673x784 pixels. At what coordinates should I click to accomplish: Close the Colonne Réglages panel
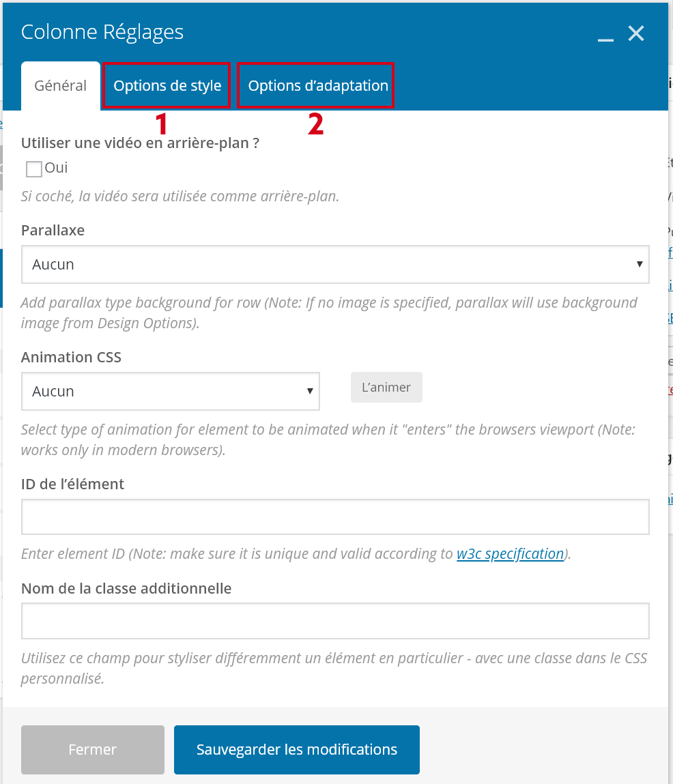[636, 33]
